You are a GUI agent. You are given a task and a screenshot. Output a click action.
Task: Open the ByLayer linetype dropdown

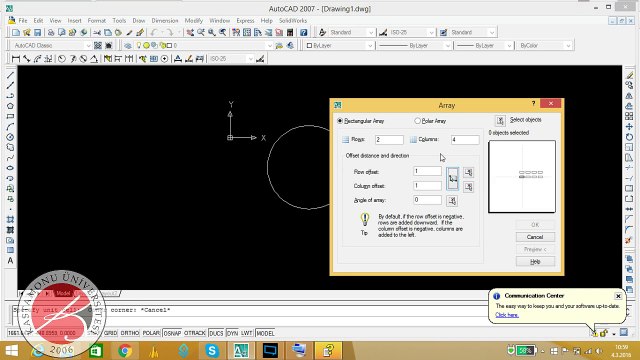[447, 46]
